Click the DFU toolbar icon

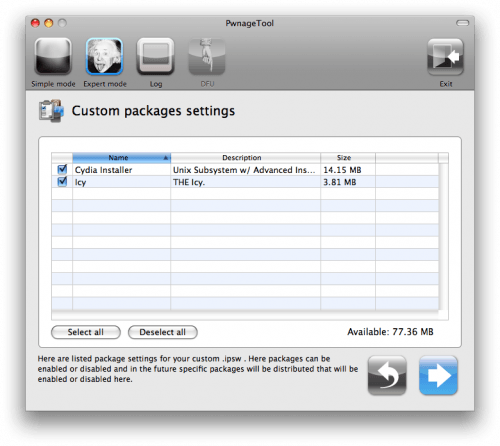207,57
